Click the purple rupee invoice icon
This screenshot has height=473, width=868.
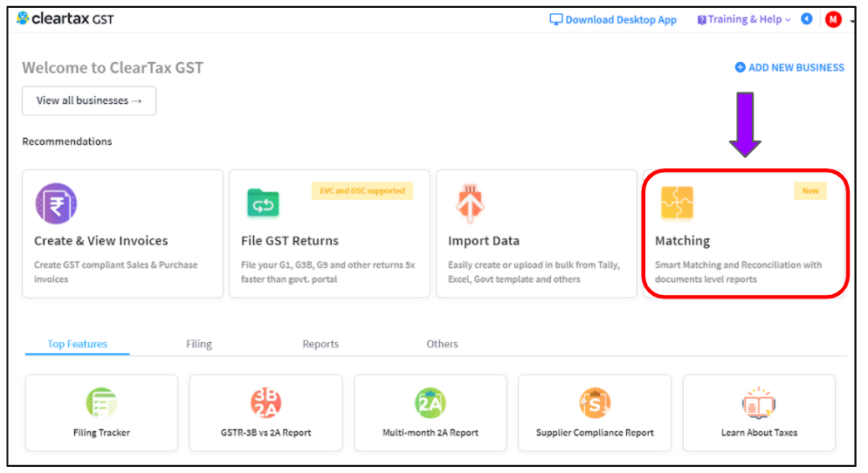tap(56, 203)
